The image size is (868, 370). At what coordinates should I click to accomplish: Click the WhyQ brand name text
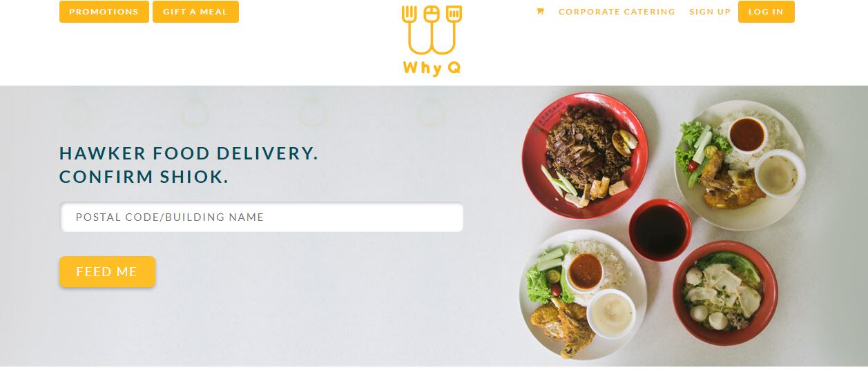pos(432,68)
